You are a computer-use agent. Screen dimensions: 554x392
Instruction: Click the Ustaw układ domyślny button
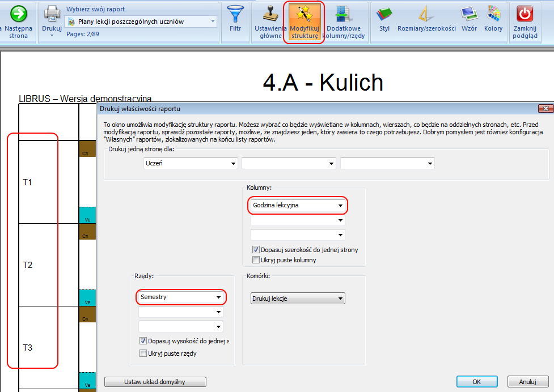tap(155, 382)
